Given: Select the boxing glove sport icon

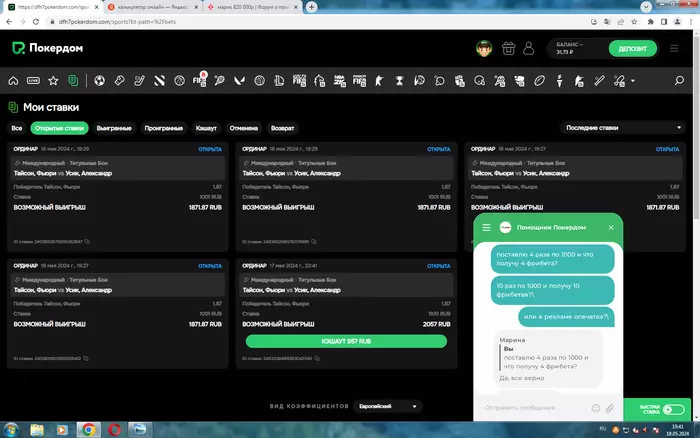Looking at the screenshot, I should [119, 81].
